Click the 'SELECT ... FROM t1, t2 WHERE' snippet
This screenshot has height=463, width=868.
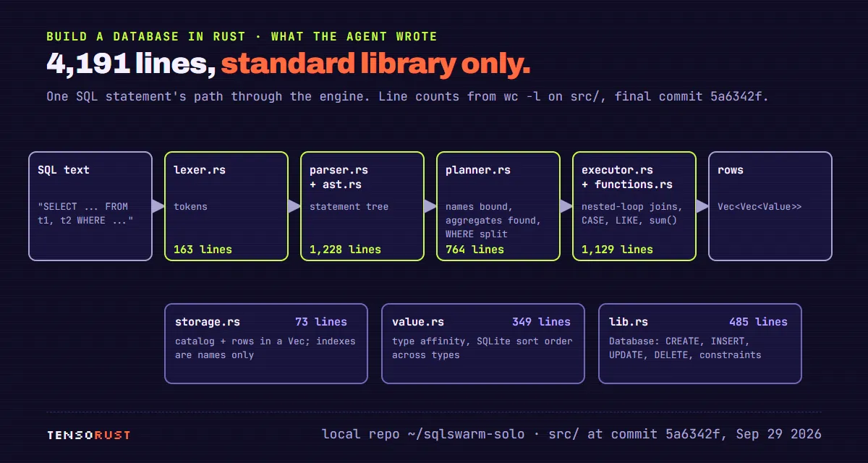click(x=85, y=213)
